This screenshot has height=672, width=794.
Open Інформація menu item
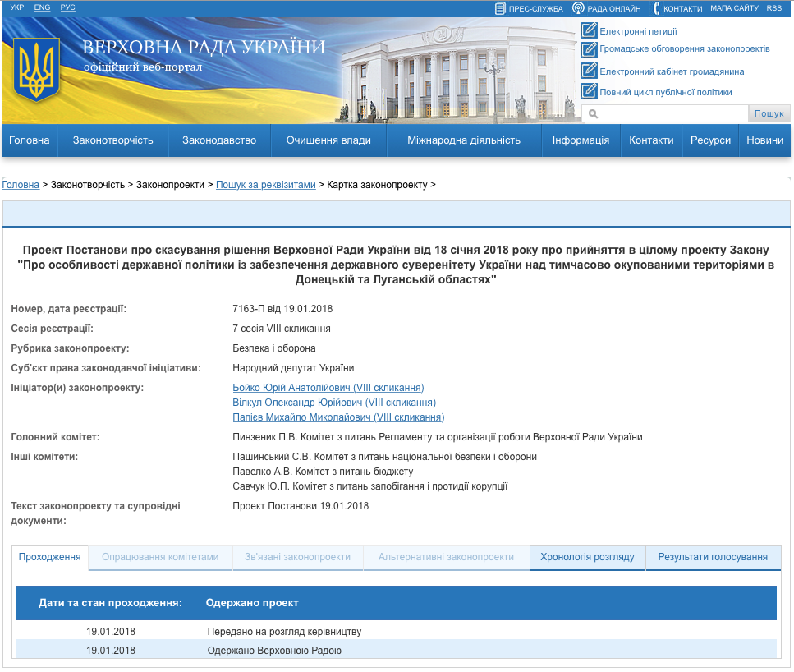pyautogui.click(x=581, y=140)
